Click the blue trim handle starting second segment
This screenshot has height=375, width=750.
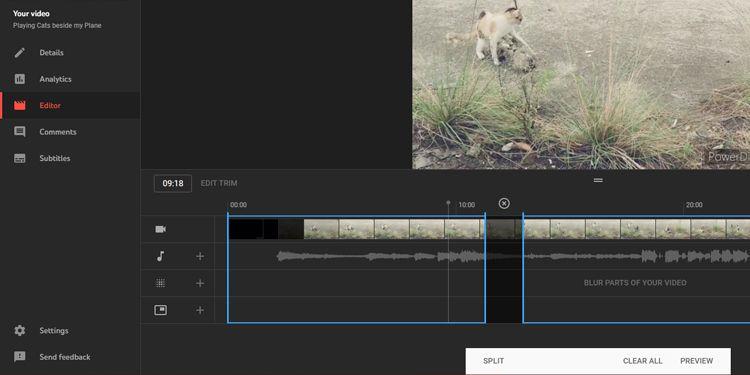[523, 269]
